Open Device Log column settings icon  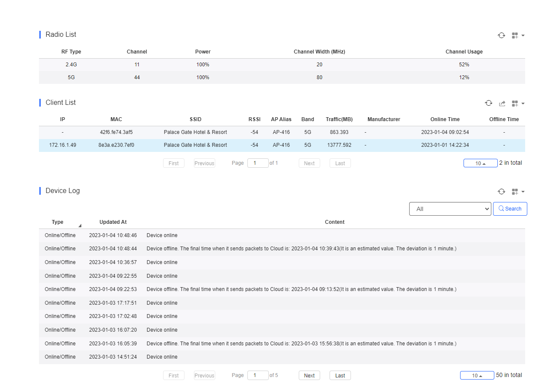click(x=517, y=192)
